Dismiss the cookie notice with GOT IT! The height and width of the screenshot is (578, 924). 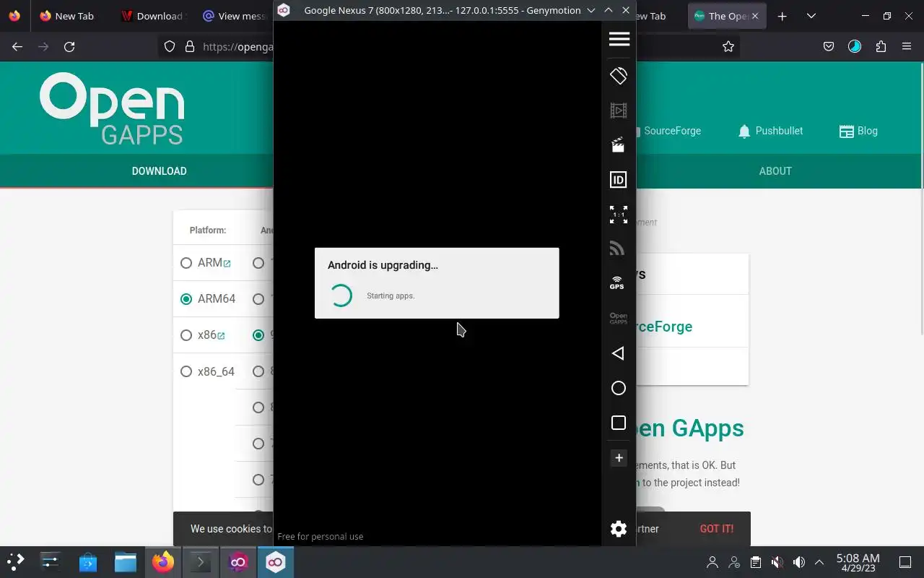[x=717, y=529]
